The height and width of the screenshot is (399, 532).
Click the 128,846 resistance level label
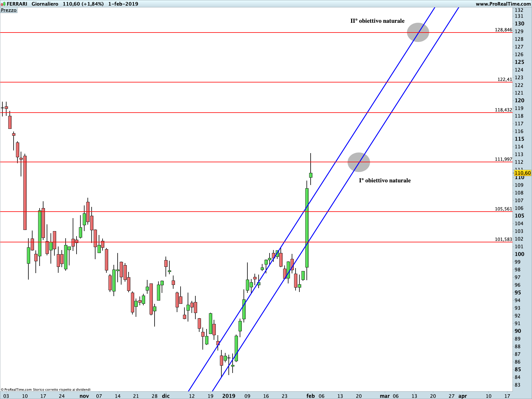(x=504, y=30)
